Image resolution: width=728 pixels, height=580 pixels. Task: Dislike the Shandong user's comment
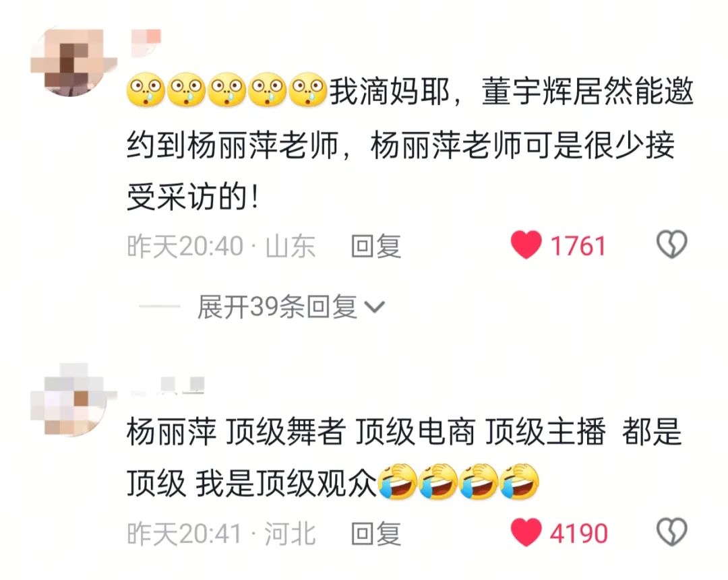tap(671, 245)
